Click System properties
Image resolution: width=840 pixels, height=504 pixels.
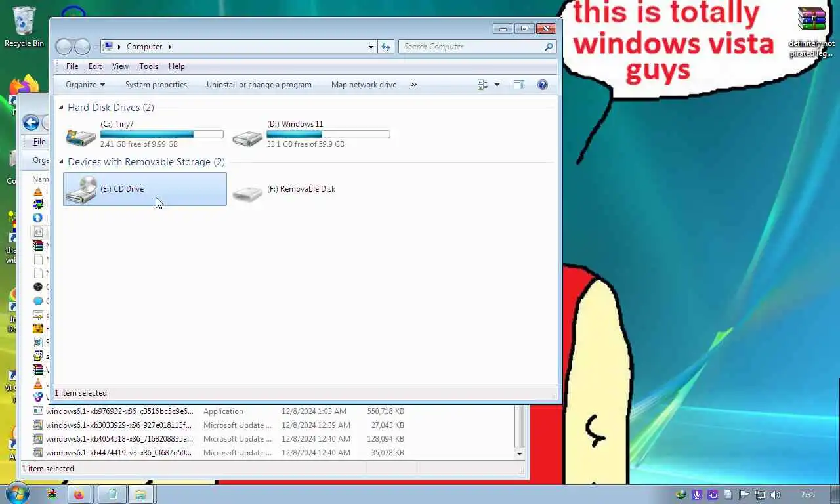[156, 85]
